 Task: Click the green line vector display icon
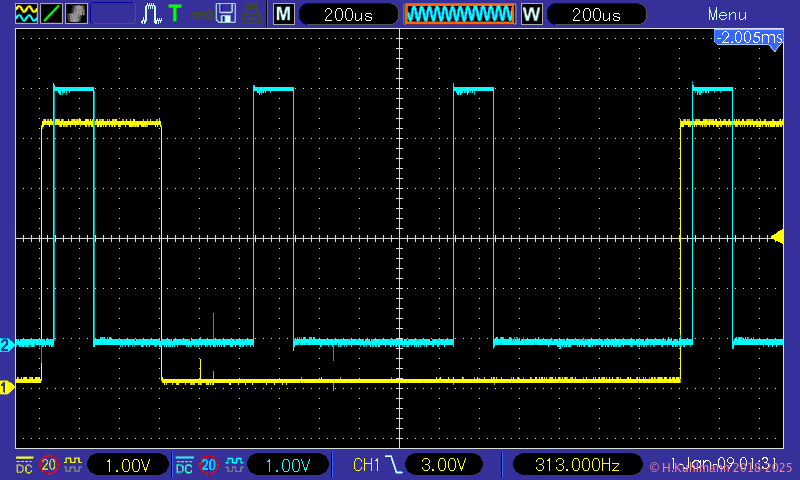pyautogui.click(x=51, y=13)
